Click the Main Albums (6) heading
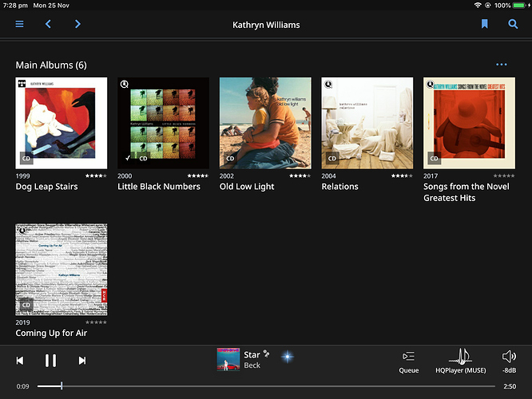Screen dimensions: 532x399 (51, 65)
